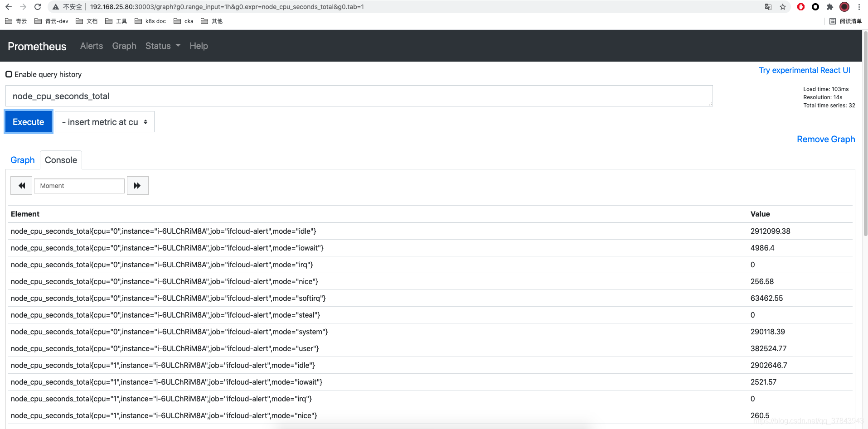Open the 青云-dev bookmarks folder
The height and width of the screenshot is (429, 868).
coord(51,21)
